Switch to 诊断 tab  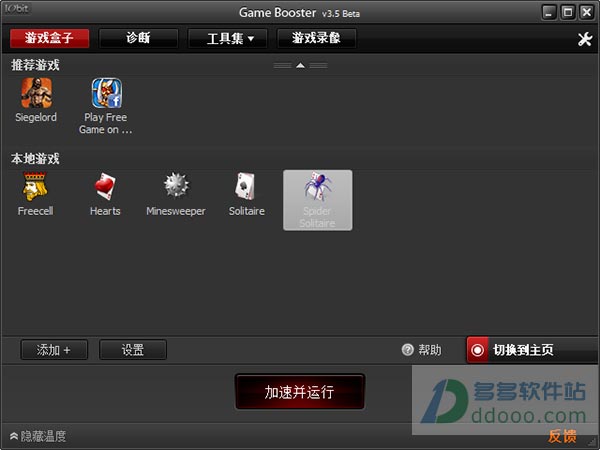pos(138,38)
